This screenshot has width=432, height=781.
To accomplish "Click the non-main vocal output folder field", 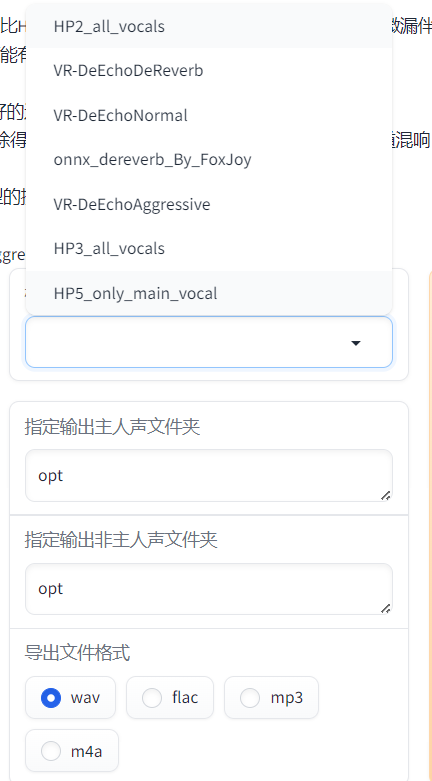I will tap(209, 589).
